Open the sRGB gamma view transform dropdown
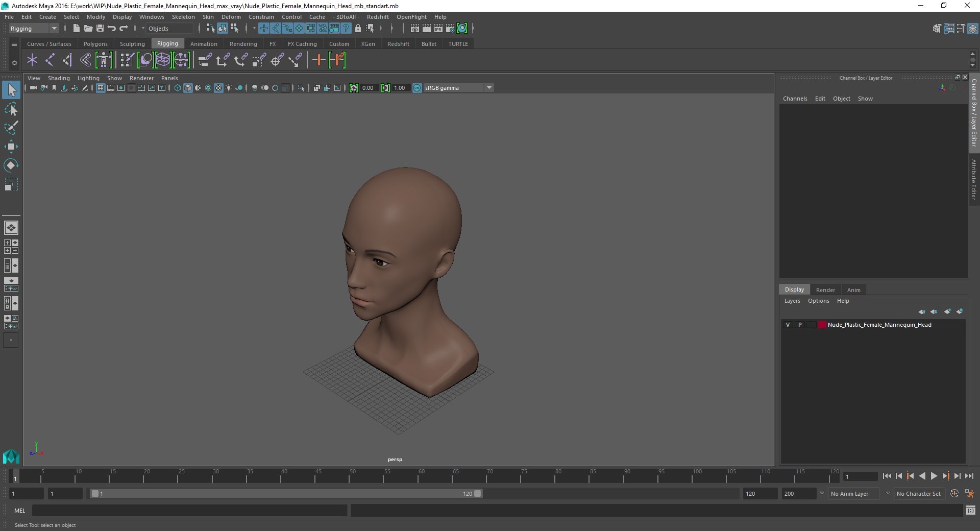 (458, 88)
